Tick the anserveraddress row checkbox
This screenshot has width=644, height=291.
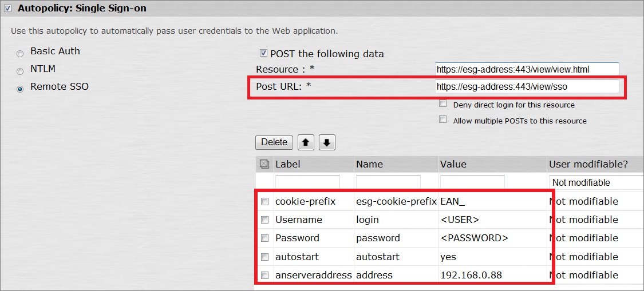pyautogui.click(x=264, y=276)
